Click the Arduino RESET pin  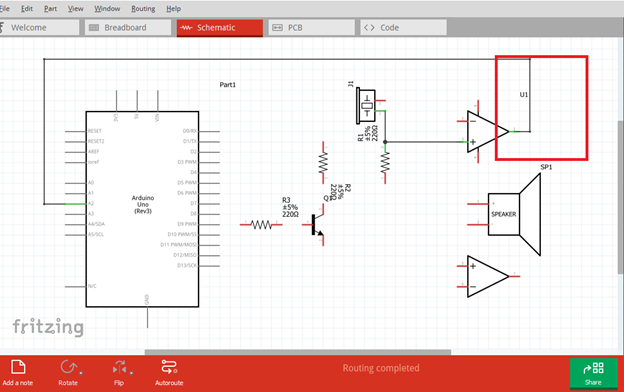[76, 131]
